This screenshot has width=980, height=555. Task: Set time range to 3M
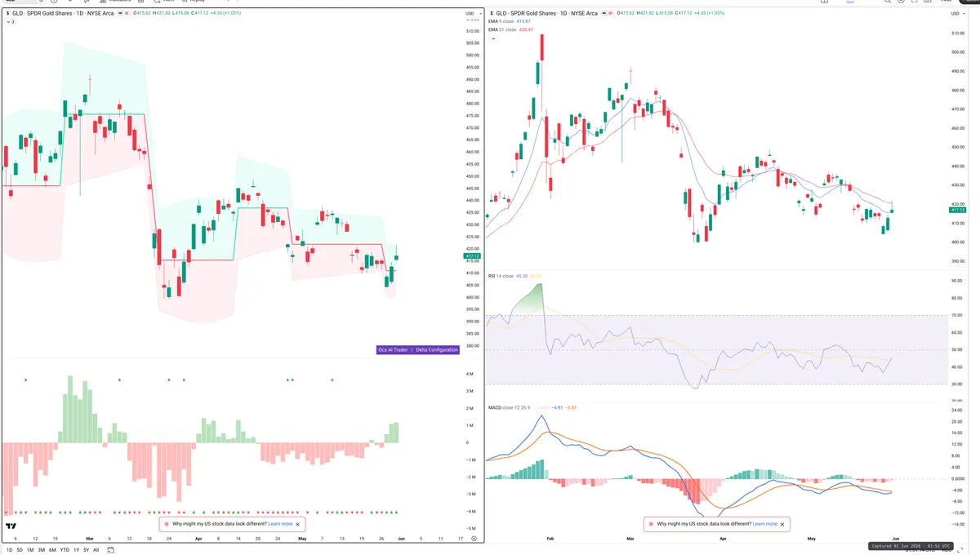coord(41,550)
